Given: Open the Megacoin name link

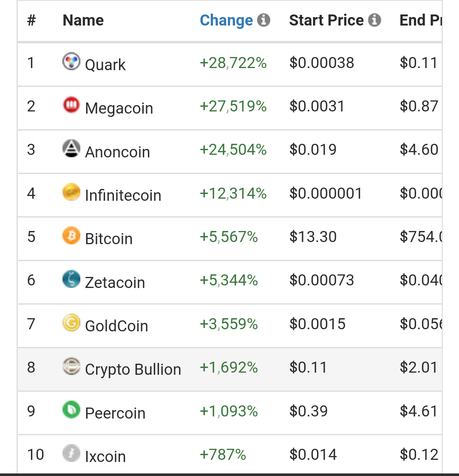Looking at the screenshot, I should pos(119,108).
